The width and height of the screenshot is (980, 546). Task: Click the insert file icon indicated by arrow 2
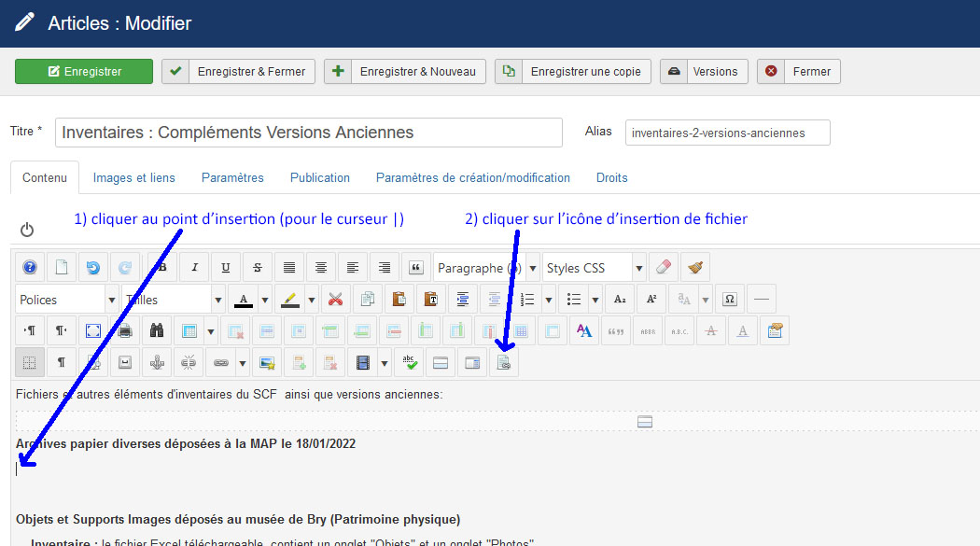tap(504, 362)
